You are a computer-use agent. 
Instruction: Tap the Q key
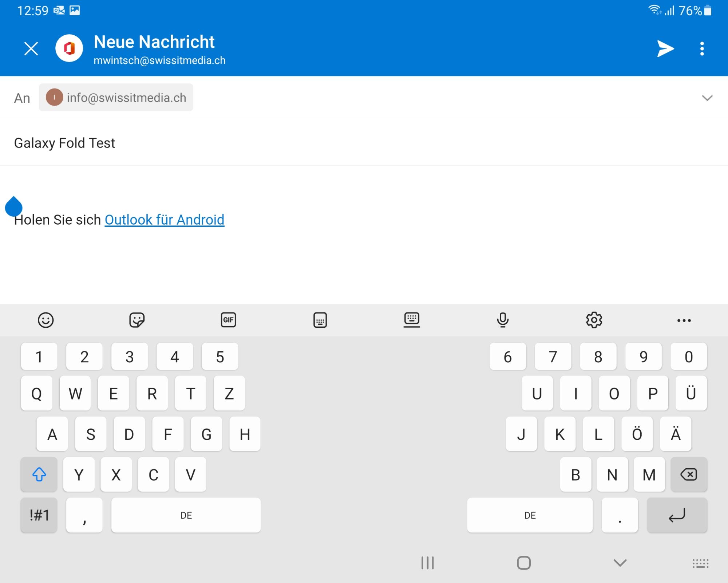(37, 393)
